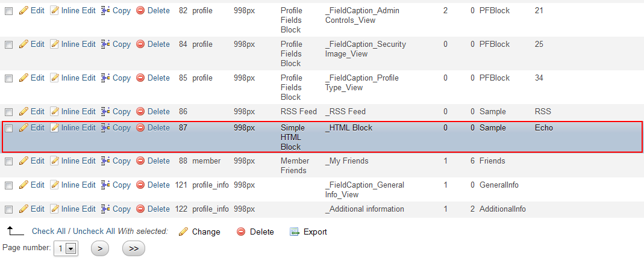
Task: Select the checkbox for row 87 HTML Block
Action: pyautogui.click(x=9, y=128)
